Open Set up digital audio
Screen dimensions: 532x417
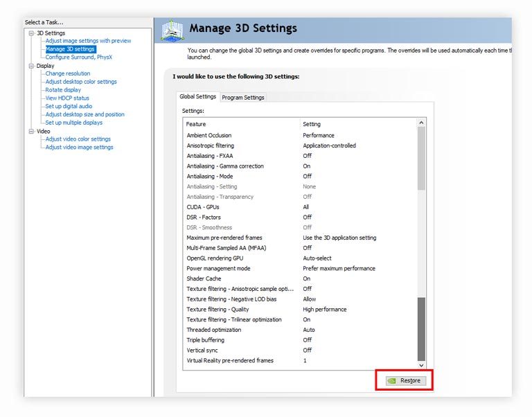69,106
